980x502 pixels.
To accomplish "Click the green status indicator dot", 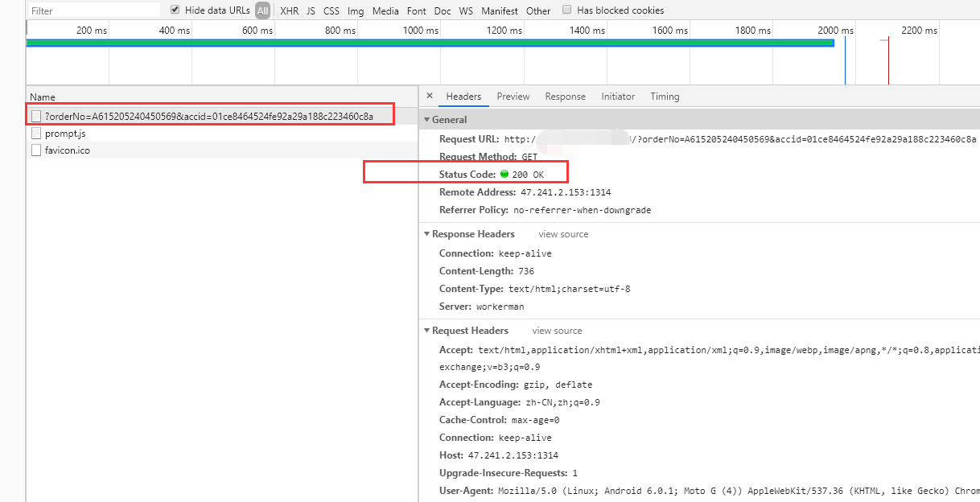I will point(504,174).
